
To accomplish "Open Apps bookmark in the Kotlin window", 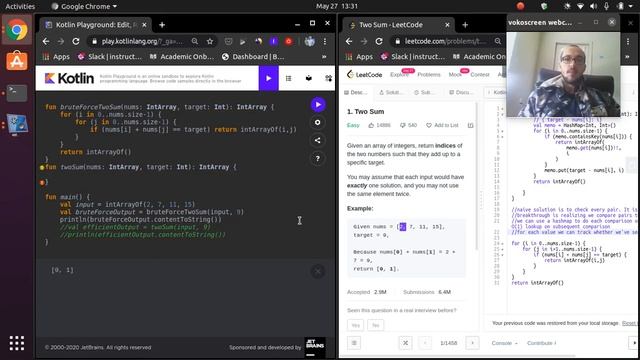I will point(56,57).
